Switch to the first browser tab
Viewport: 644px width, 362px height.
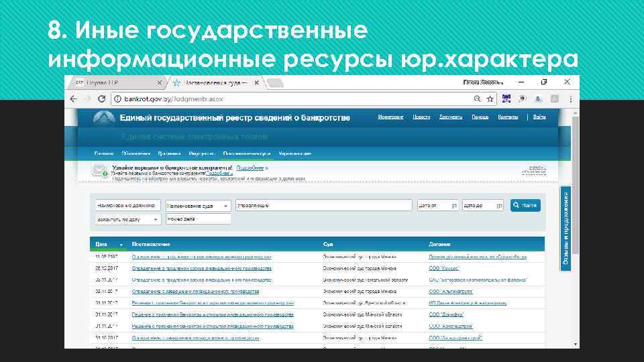coord(116,82)
